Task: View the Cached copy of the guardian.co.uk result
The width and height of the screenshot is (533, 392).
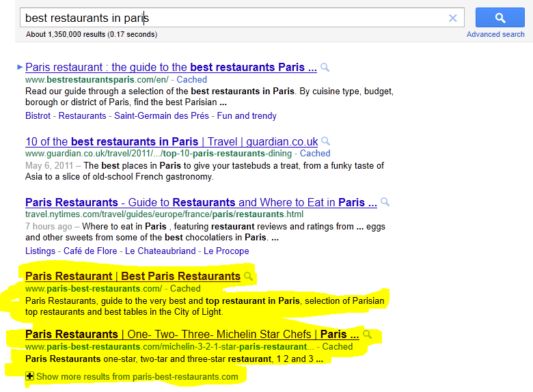Action: click(315, 154)
